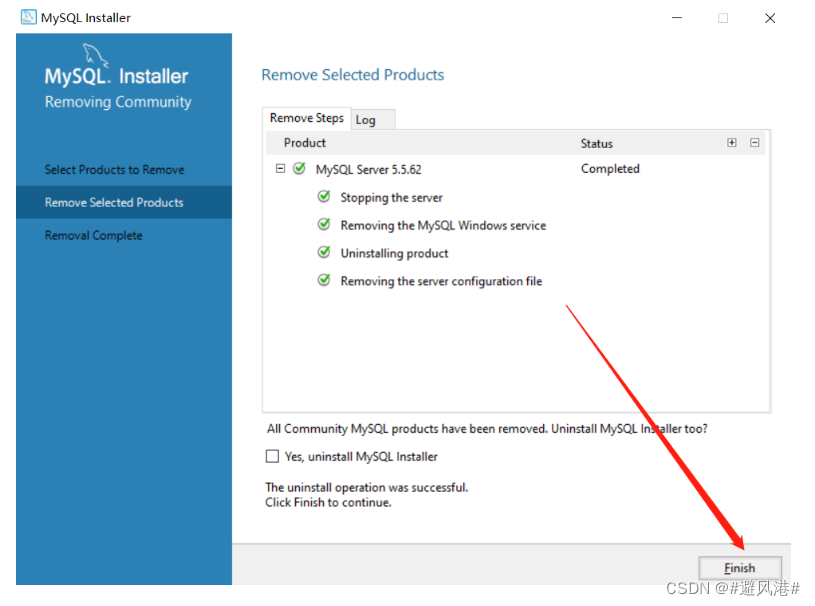Click the Status column header

tap(597, 143)
